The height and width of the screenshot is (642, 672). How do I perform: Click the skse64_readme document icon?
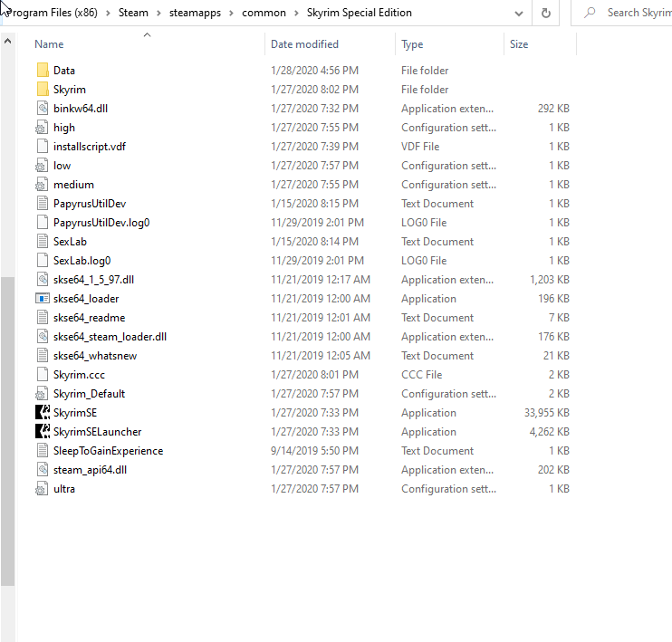[x=43, y=318]
